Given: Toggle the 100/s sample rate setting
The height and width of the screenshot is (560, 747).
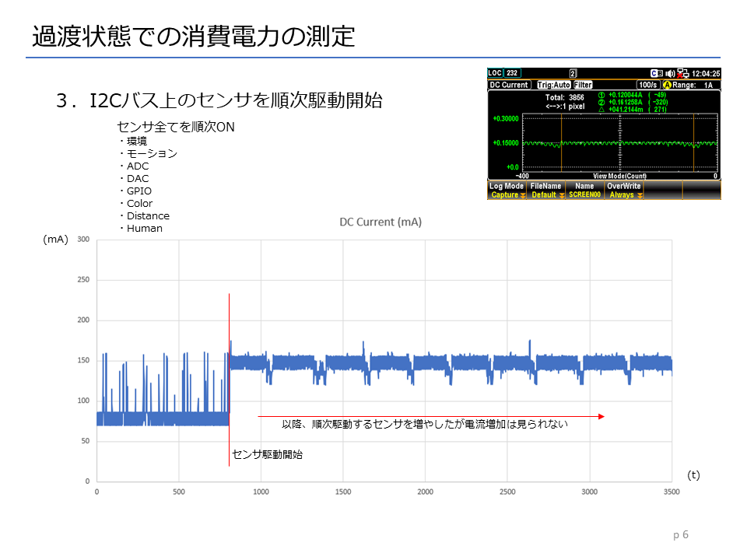Looking at the screenshot, I should (647, 85).
